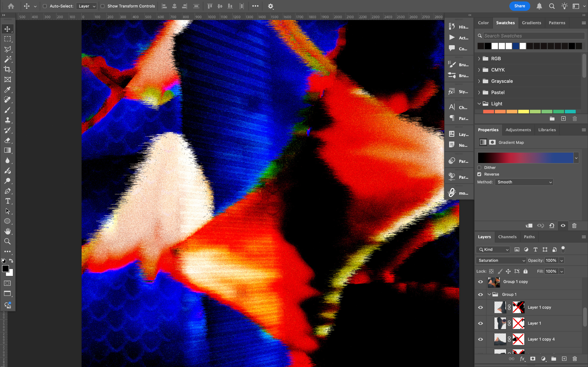588x367 pixels.
Task: Select the Magic Wand tool
Action: pos(8,59)
